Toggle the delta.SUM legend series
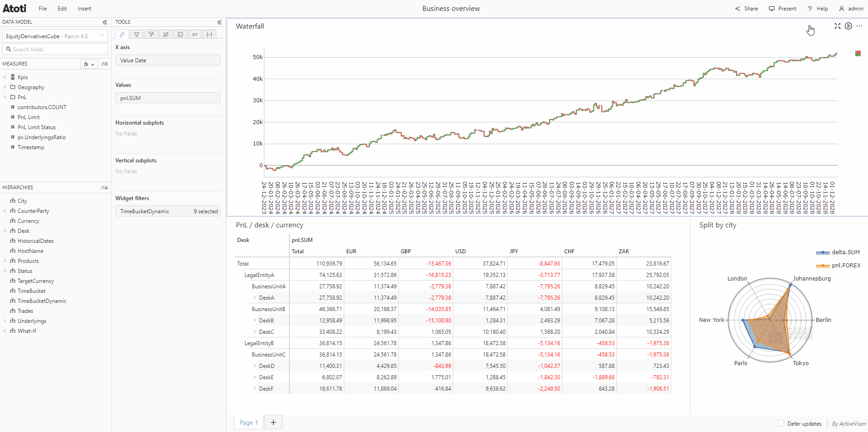The height and width of the screenshot is (432, 868). (x=838, y=252)
